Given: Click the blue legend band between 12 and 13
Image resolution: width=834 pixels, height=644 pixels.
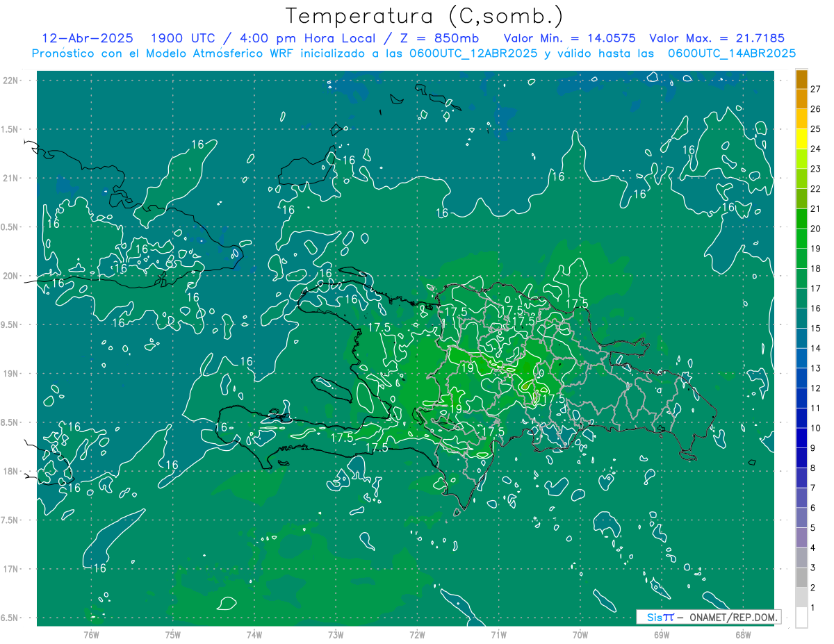Looking at the screenshot, I should tap(801, 378).
